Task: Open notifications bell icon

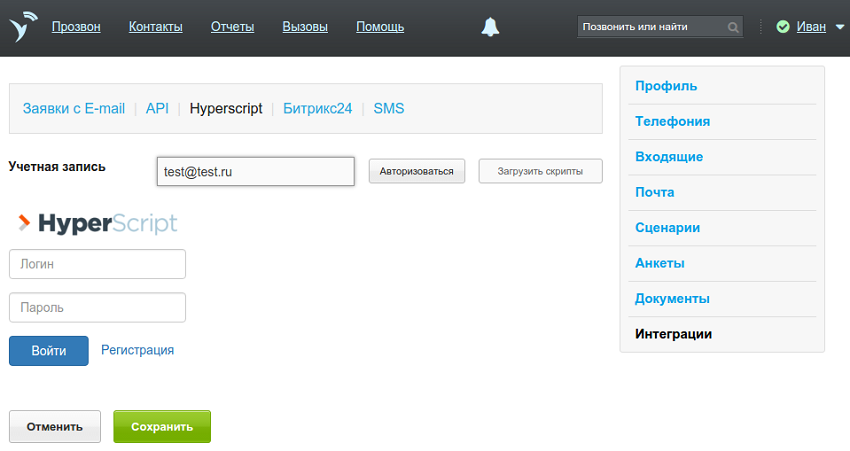Action: coord(490,27)
